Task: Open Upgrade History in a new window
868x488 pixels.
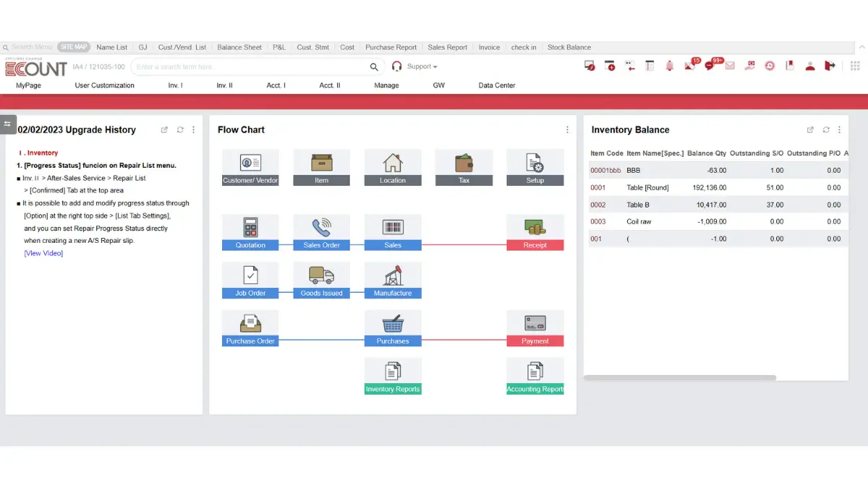Action: (x=164, y=130)
